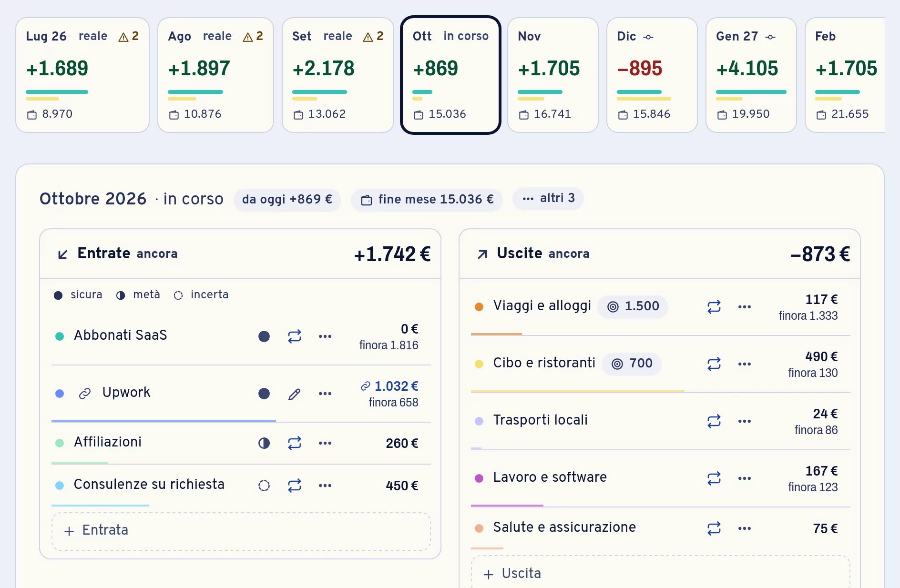This screenshot has height=588, width=900.
Task: Click the 'sicura' legend filled circle
Action: 58,295
